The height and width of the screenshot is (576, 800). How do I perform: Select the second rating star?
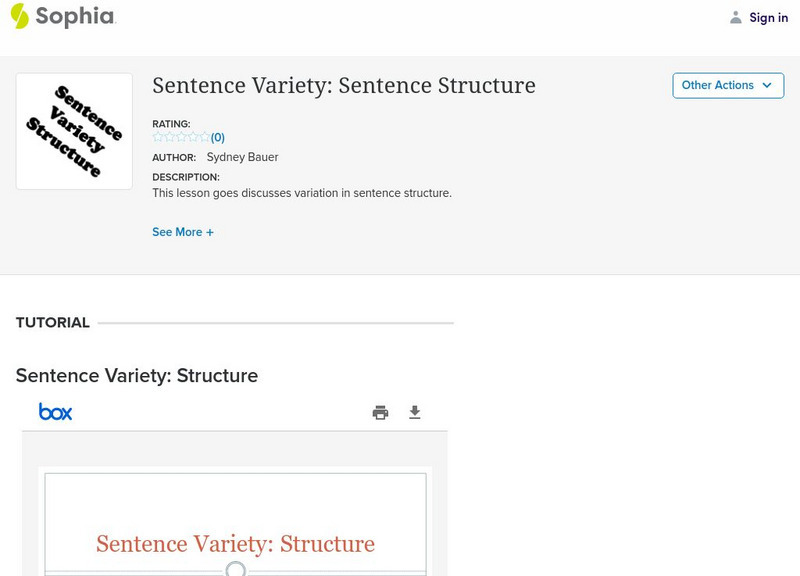tap(169, 137)
